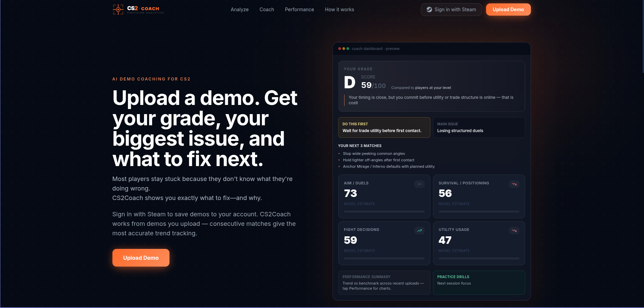Select the Do This First card
The width and height of the screenshot is (644, 308).
pos(384,127)
